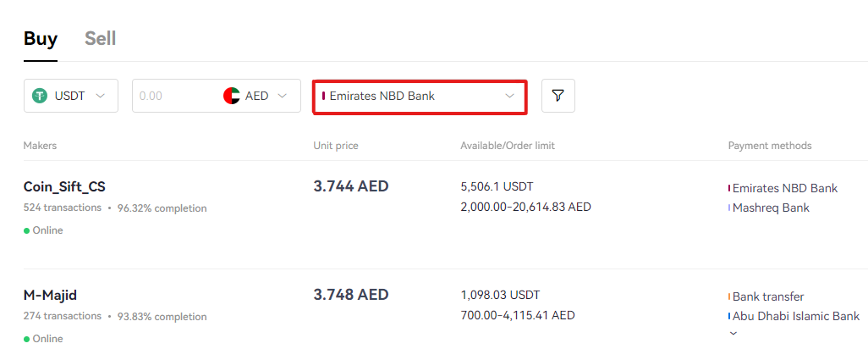Expand more payment methods for M-Majid
868x360 pixels.
pyautogui.click(x=733, y=334)
